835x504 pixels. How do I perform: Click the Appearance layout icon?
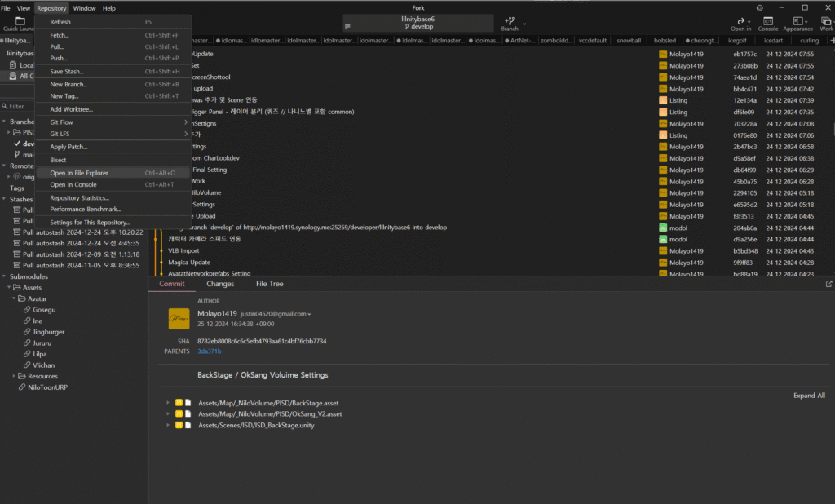798,22
